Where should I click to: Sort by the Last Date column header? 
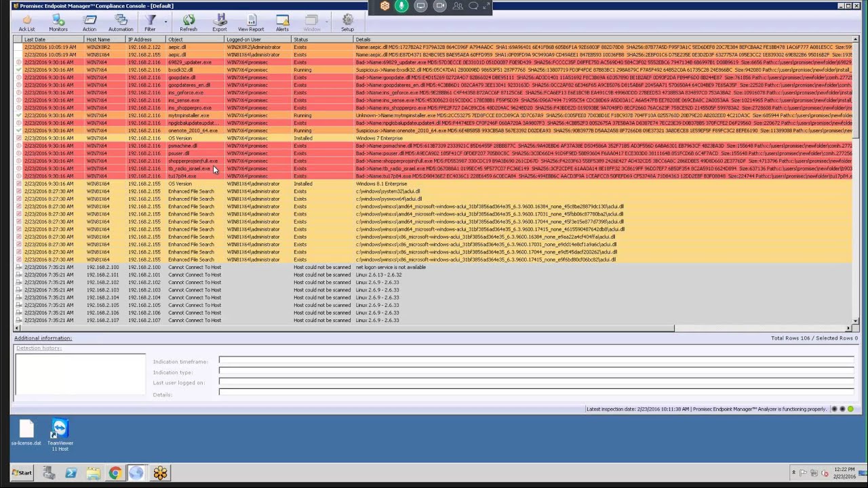[54, 39]
